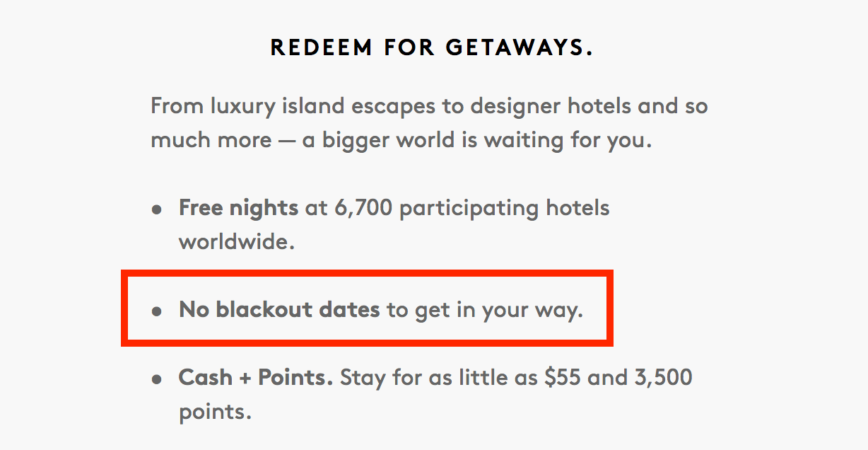This screenshot has height=450, width=868.
Task: Click the word "worldwide."
Action: pyautogui.click(x=236, y=242)
